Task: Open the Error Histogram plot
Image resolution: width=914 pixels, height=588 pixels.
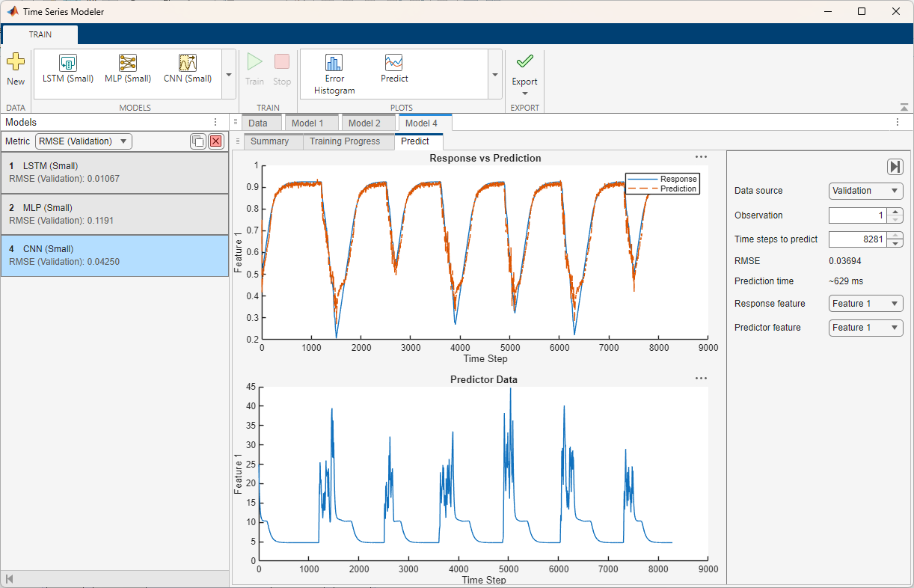Action: tap(334, 71)
